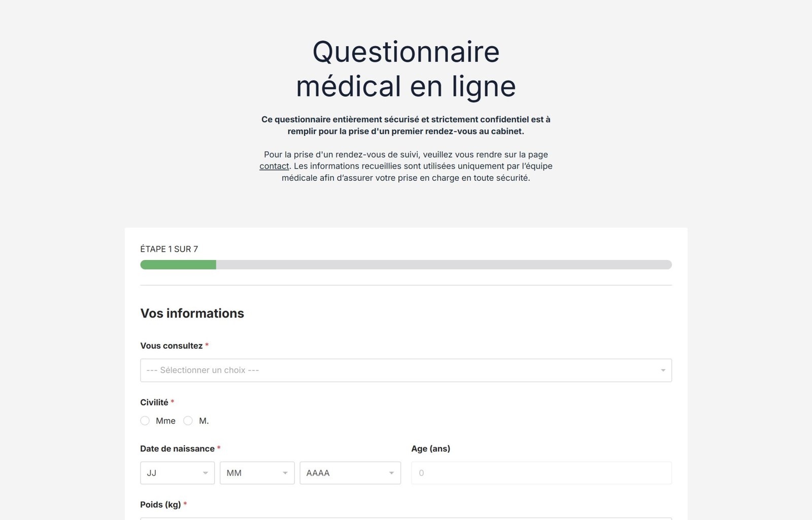Follow the contact page link

(x=274, y=166)
